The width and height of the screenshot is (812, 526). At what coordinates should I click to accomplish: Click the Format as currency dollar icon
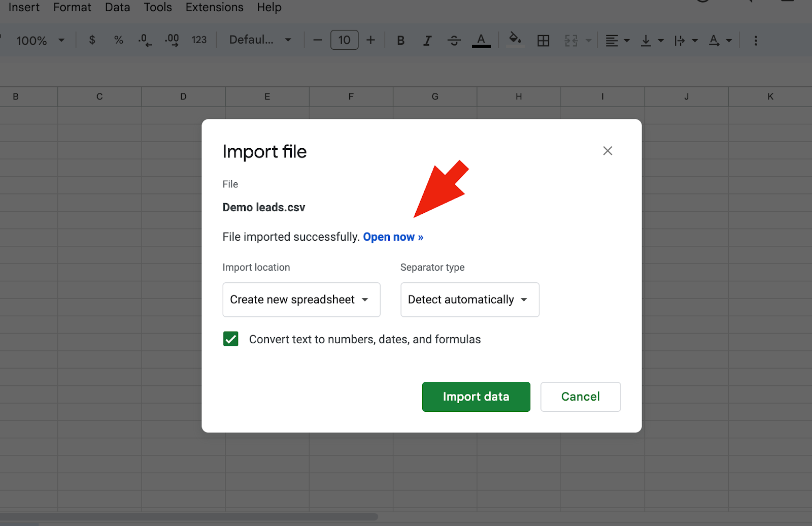click(x=92, y=40)
